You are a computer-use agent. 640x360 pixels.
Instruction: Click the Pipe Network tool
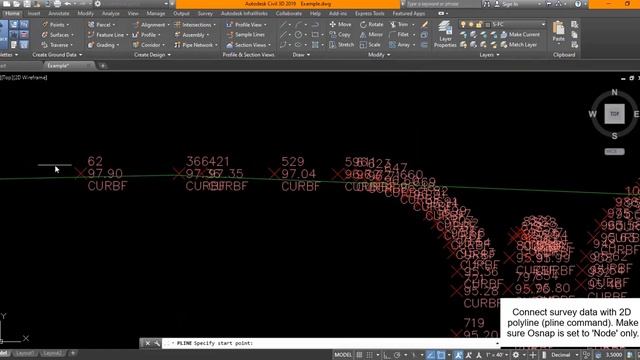(x=196, y=45)
